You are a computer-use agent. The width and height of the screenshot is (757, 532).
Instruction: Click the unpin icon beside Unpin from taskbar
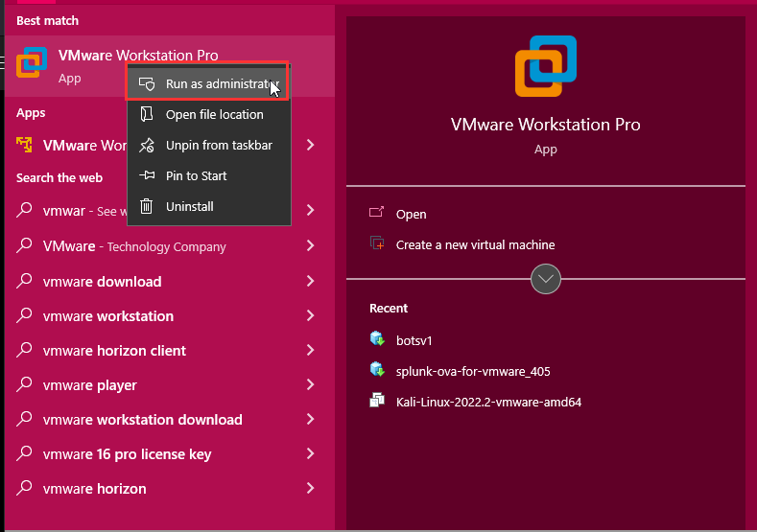point(146,145)
